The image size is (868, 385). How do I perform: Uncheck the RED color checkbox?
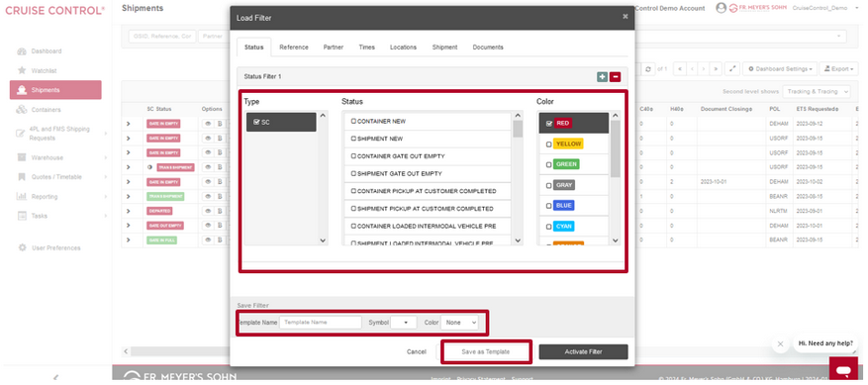549,124
